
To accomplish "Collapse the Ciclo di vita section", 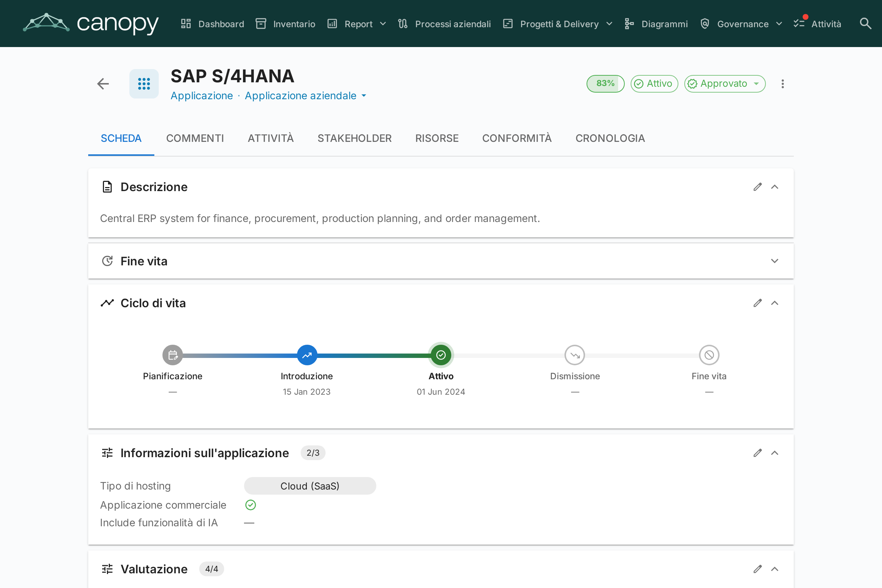I will pyautogui.click(x=775, y=303).
